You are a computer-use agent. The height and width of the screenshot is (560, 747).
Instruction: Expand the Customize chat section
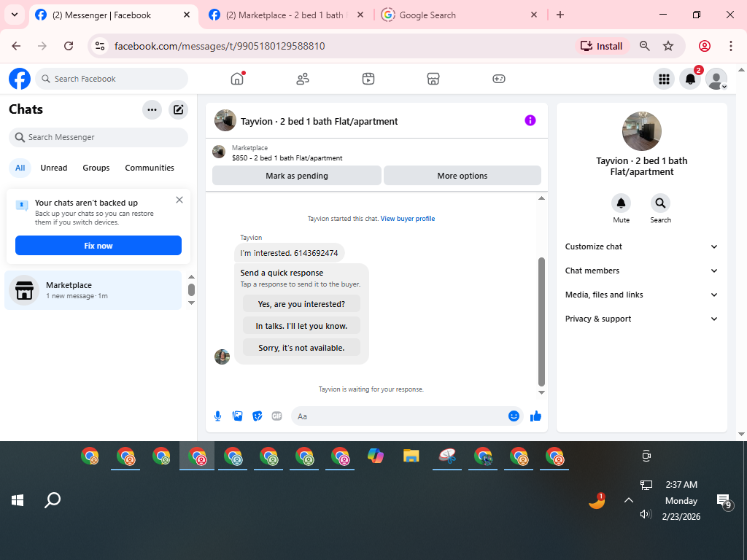pos(641,246)
